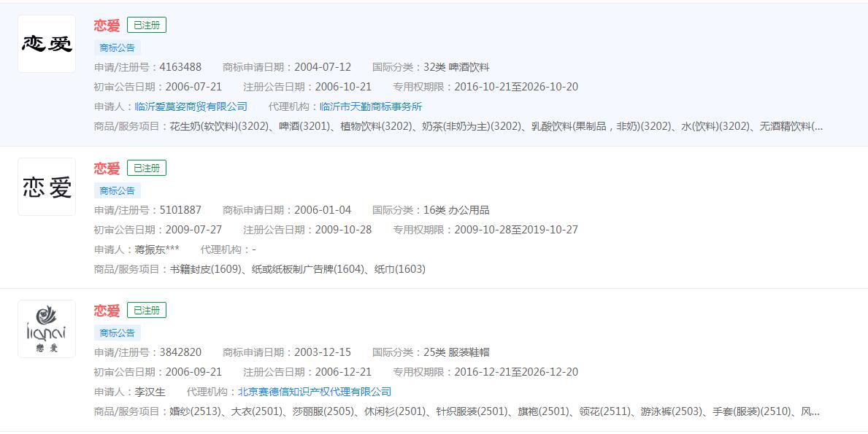The width and height of the screenshot is (868, 434).
Task: Click application date 2004-07-12
Action: coord(323,67)
